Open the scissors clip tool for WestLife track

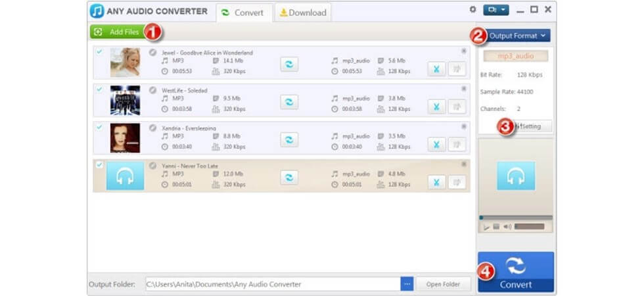tap(436, 107)
